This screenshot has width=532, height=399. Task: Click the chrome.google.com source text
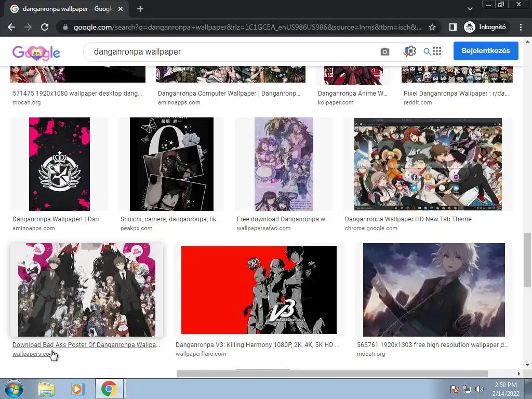coord(371,229)
